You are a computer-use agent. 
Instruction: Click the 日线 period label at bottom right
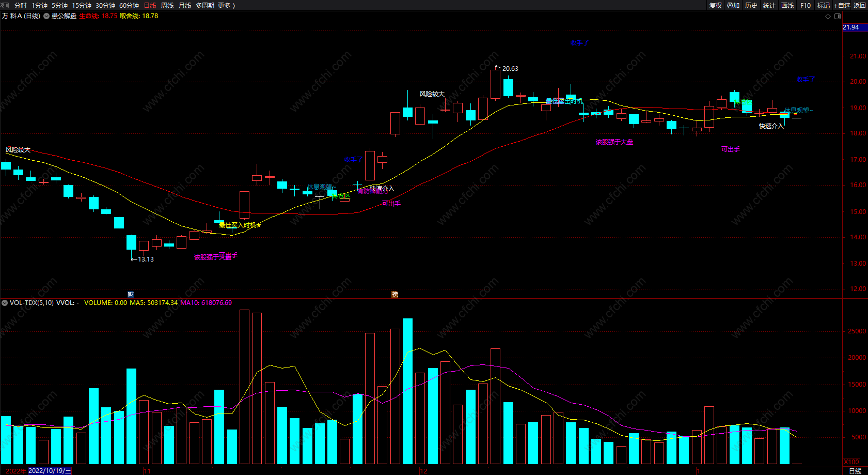click(855, 471)
